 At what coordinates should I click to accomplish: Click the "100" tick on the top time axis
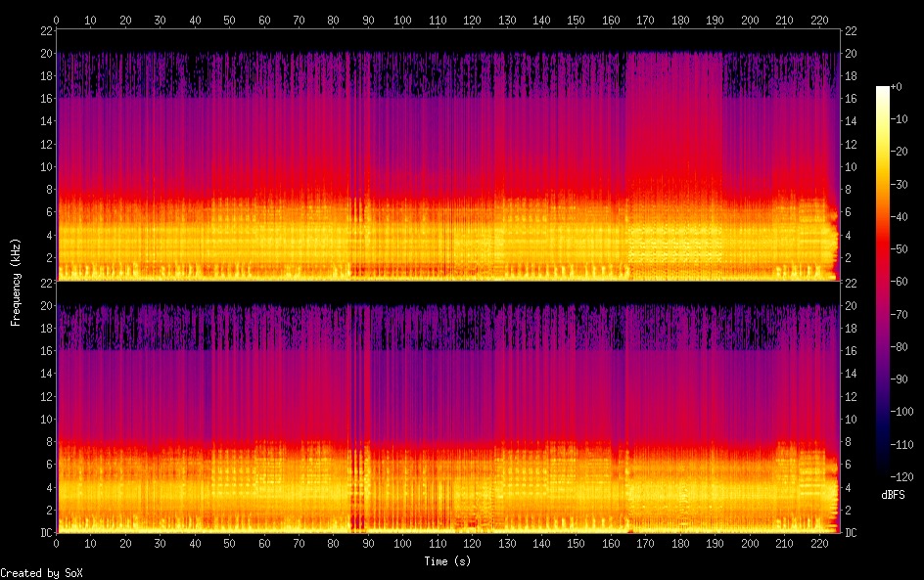(x=402, y=20)
